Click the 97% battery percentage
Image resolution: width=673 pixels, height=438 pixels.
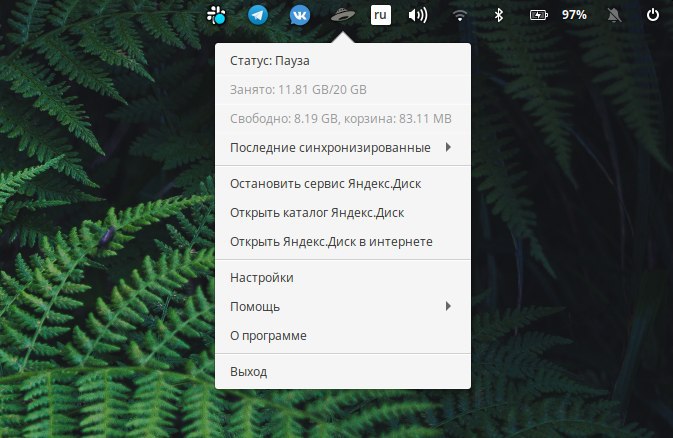pos(574,15)
